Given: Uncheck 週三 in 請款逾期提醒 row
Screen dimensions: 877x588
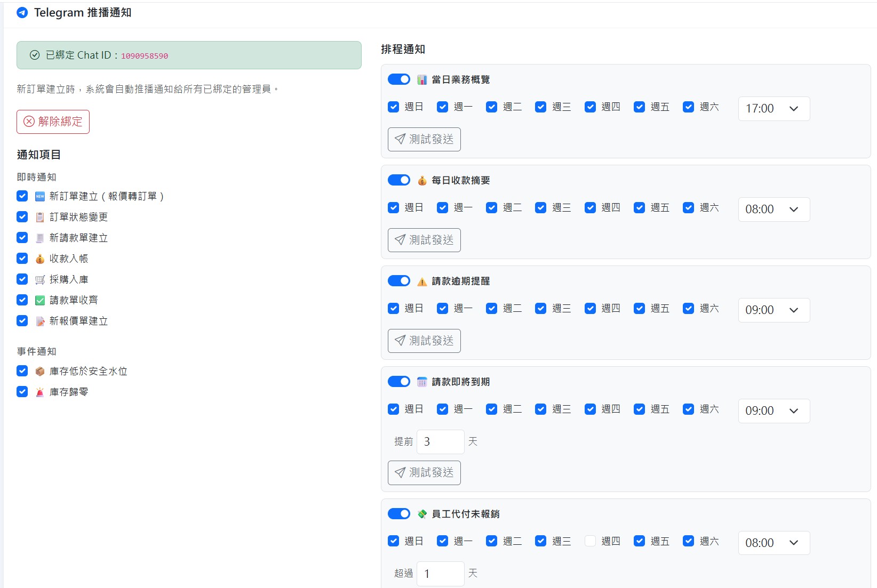Looking at the screenshot, I should tap(541, 308).
